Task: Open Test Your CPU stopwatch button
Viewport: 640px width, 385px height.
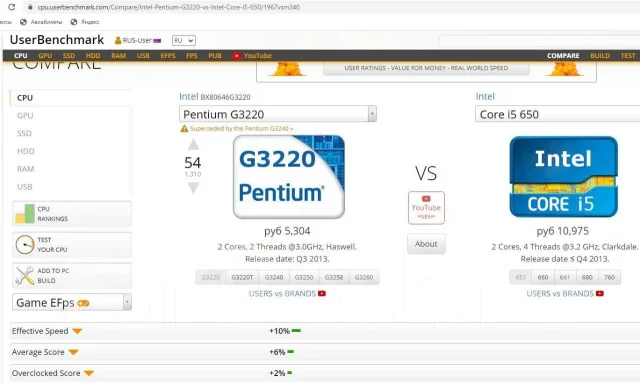Action: click(x=72, y=245)
